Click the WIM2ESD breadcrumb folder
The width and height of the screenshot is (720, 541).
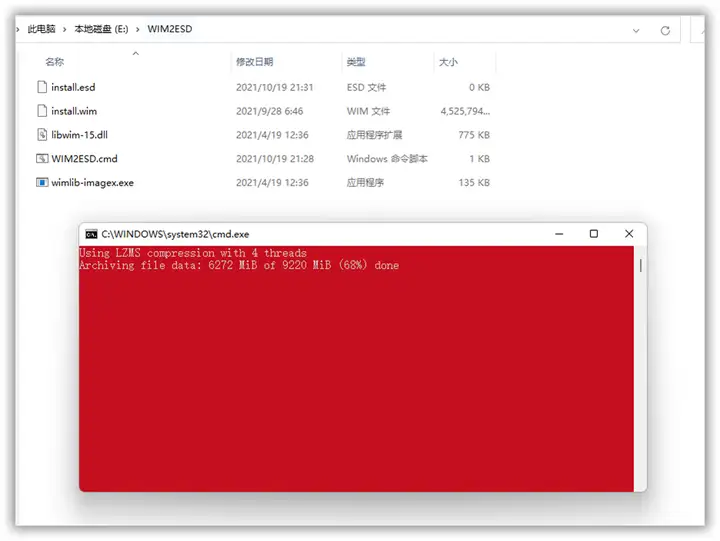click(170, 29)
